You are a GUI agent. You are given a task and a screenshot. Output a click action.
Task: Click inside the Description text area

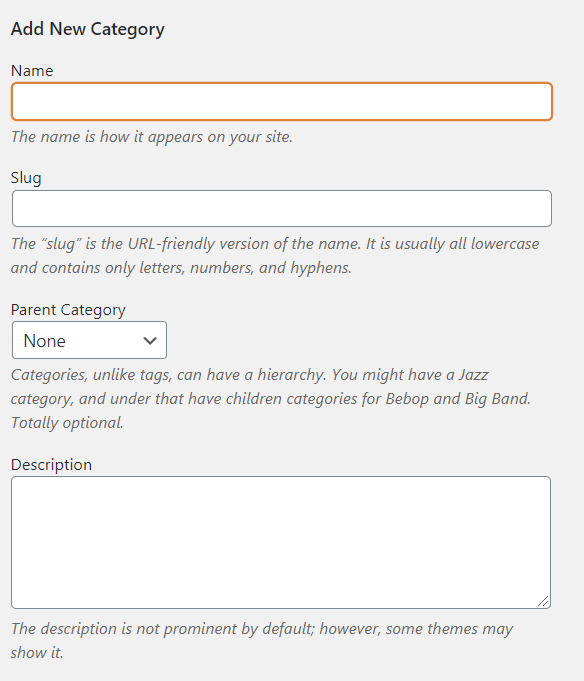pyautogui.click(x=281, y=542)
